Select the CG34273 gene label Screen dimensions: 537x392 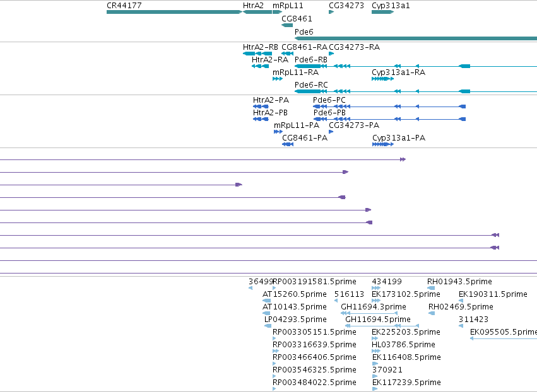(346, 6)
